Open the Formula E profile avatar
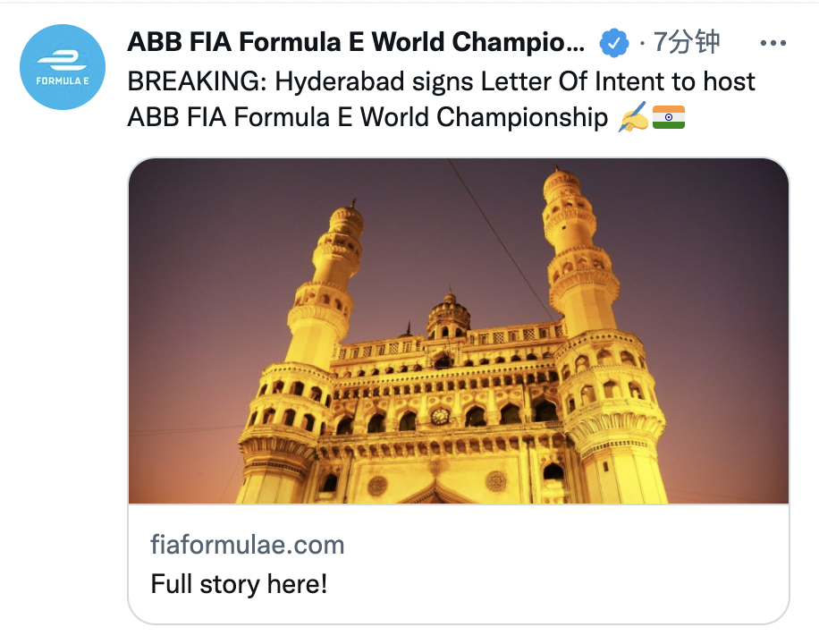 (63, 67)
